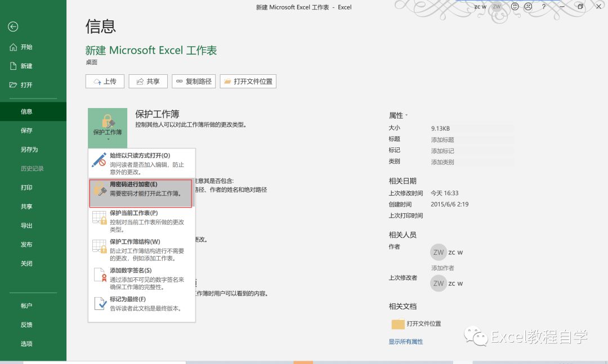Screen dimensions: 608x364
Task: Click the cloud upload icon in 上传
Action: (x=97, y=82)
